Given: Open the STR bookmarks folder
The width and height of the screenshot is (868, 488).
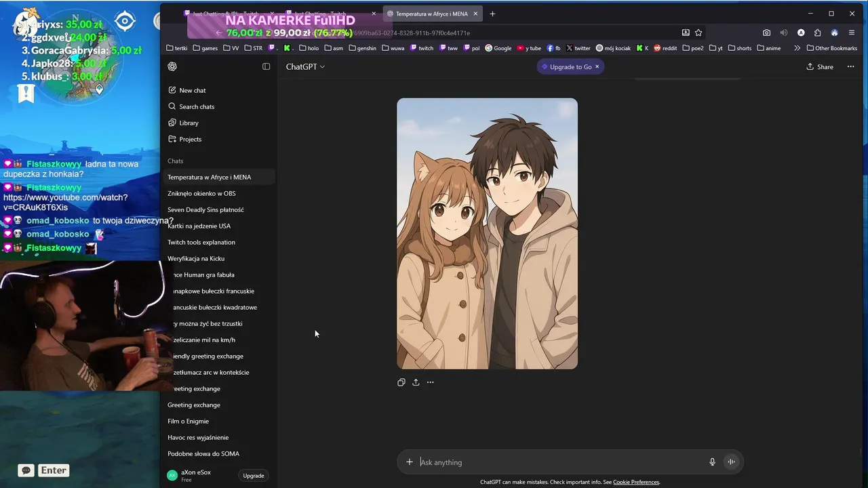Looking at the screenshot, I should 254,48.
